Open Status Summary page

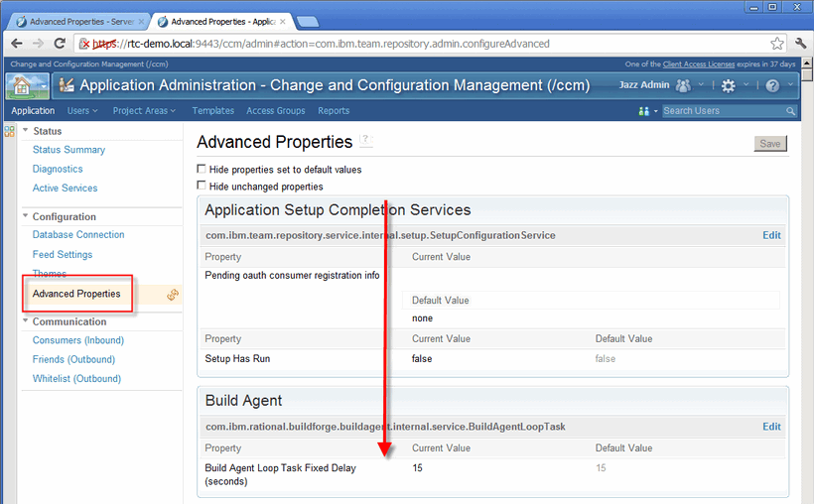(68, 150)
